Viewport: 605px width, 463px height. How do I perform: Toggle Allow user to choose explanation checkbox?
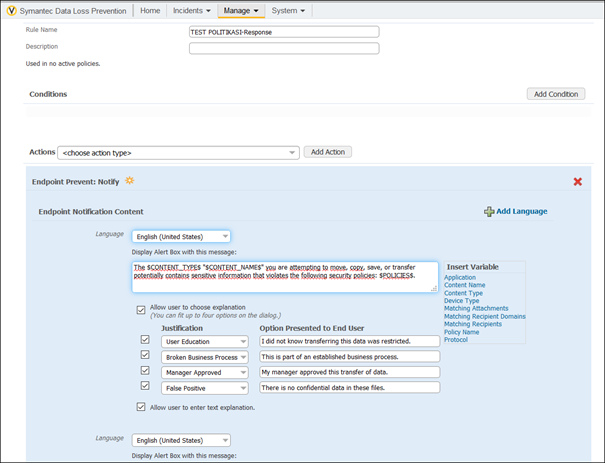[141, 310]
